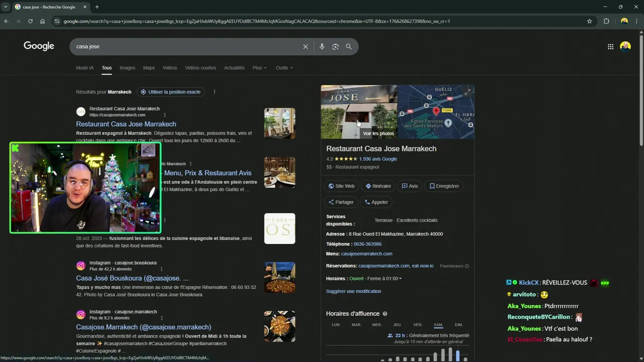Switch to the Actualités tab
The image size is (644, 362).
pos(234,68)
